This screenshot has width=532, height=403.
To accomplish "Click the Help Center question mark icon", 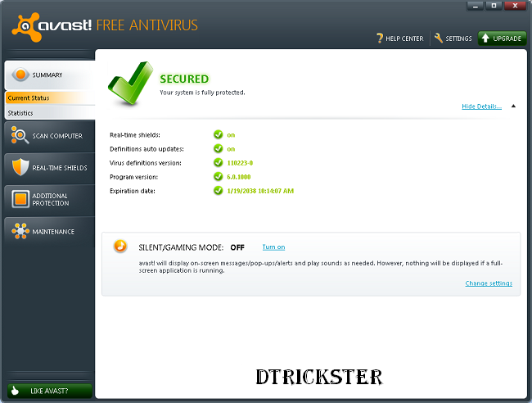I will [x=380, y=38].
